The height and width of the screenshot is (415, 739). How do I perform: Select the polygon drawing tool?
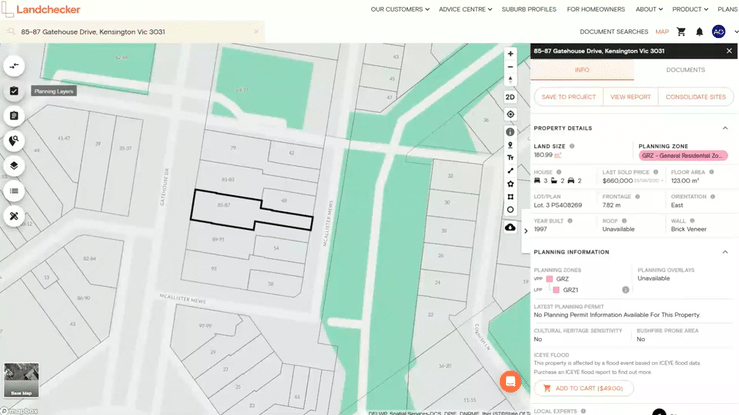point(510,184)
